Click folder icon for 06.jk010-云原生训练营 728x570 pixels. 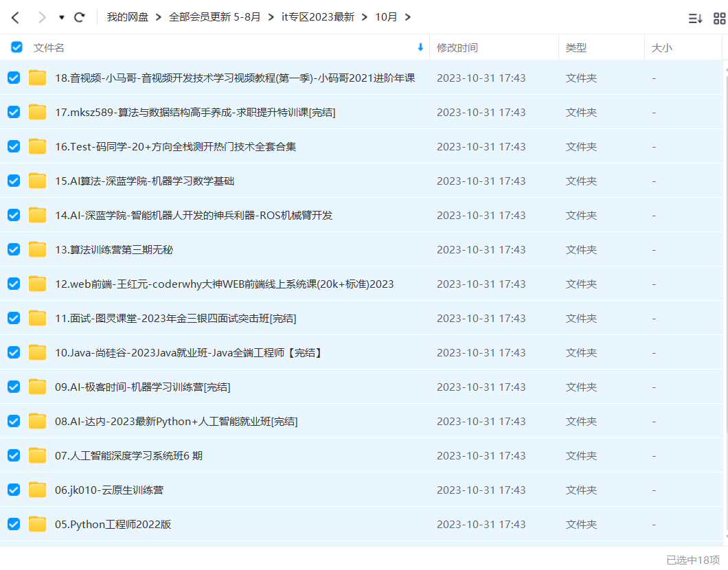pos(37,490)
